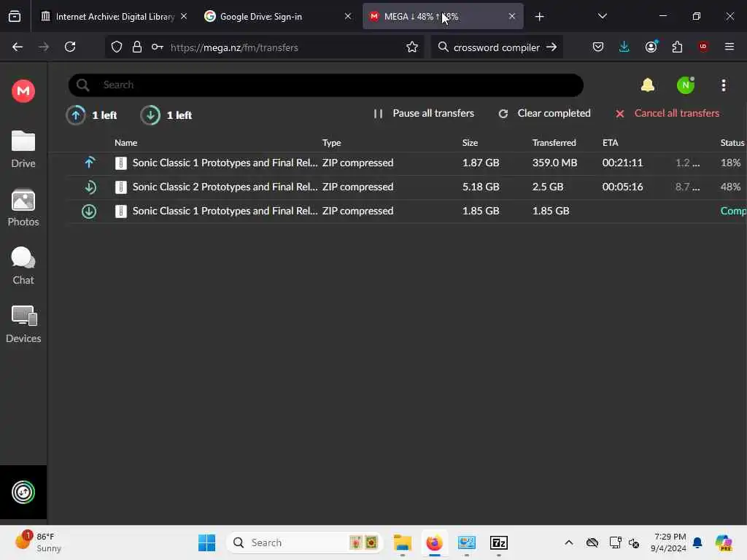747x560 pixels.
Task: Open Photos in MEGA sidebar
Action: [23, 208]
